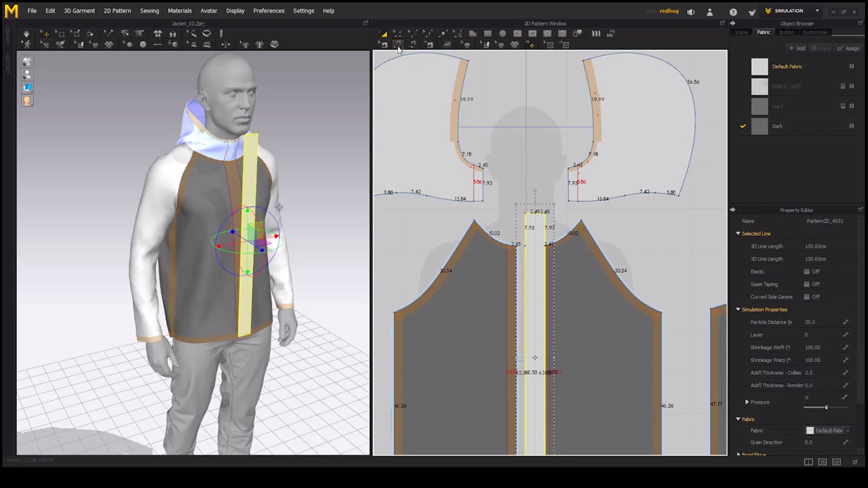Select the Dark fabric entry in the list

(x=777, y=125)
